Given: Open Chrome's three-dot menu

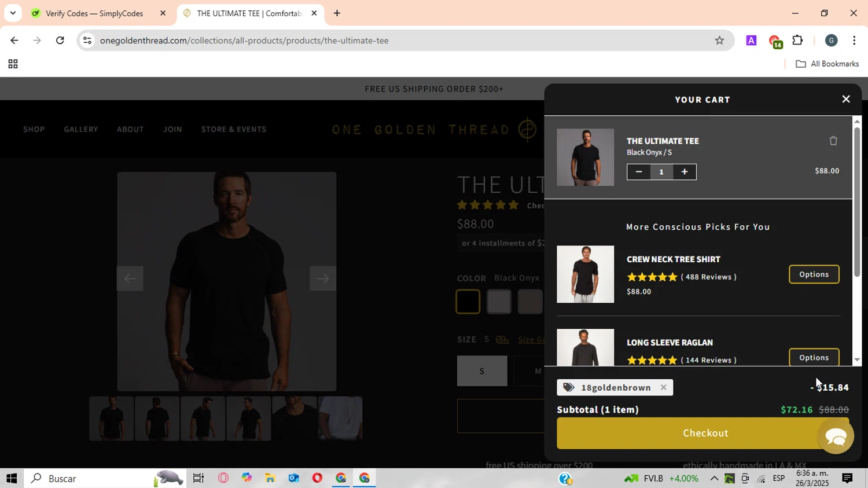Looking at the screenshot, I should coord(854,41).
